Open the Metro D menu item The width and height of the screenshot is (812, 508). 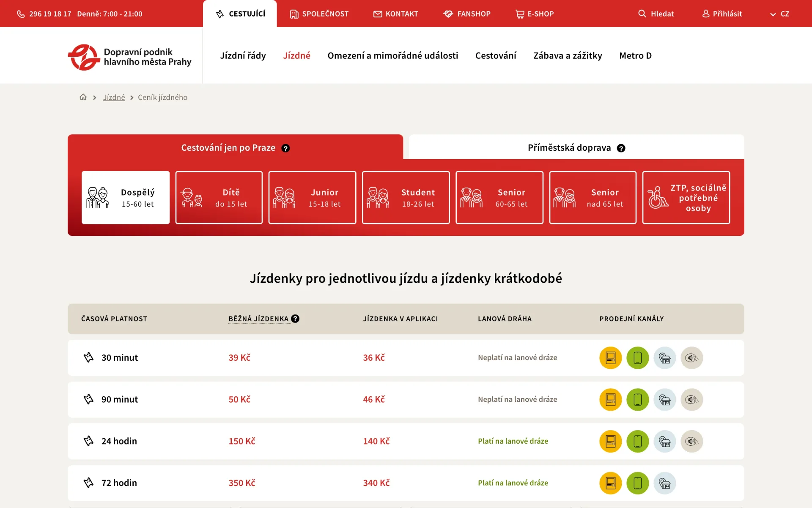635,55
